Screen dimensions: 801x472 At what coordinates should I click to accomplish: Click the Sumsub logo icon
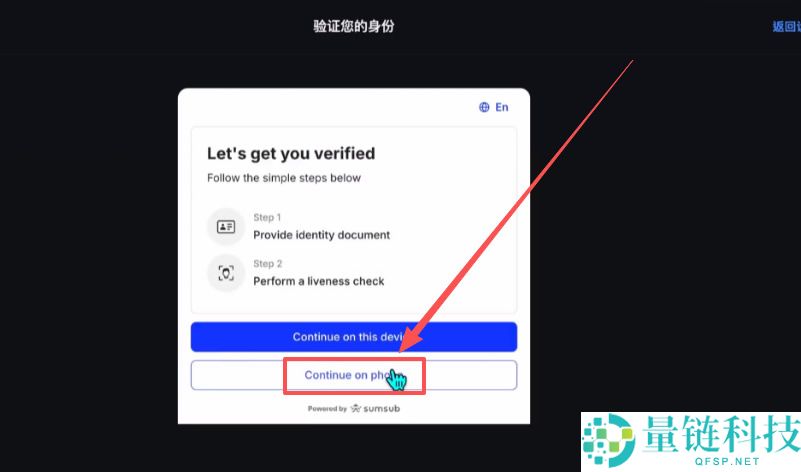tap(356, 408)
